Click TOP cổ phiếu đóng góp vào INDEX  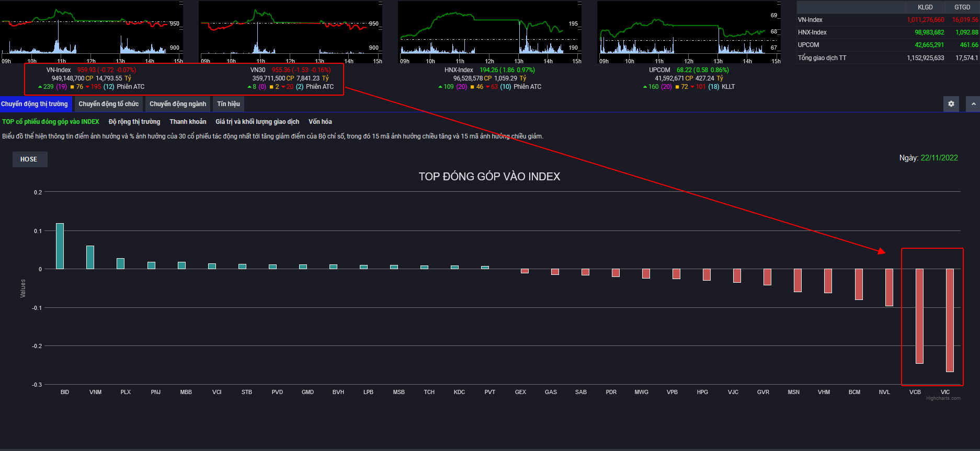(x=51, y=122)
